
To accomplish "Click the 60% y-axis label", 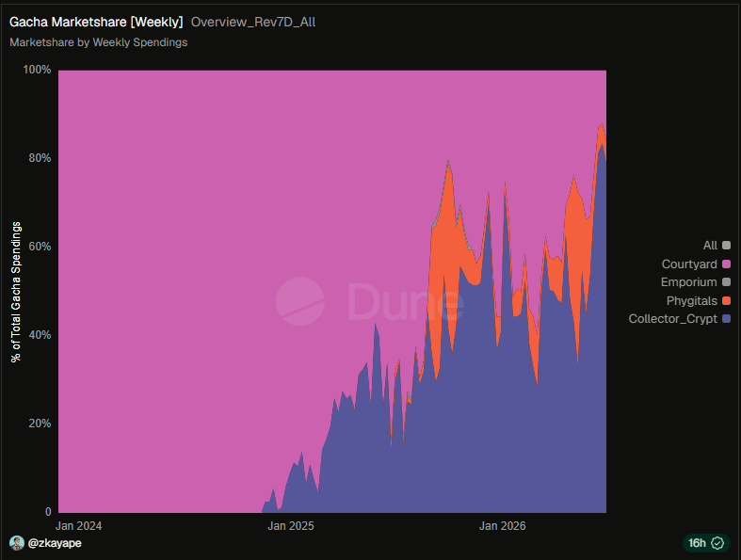I will coord(40,247).
